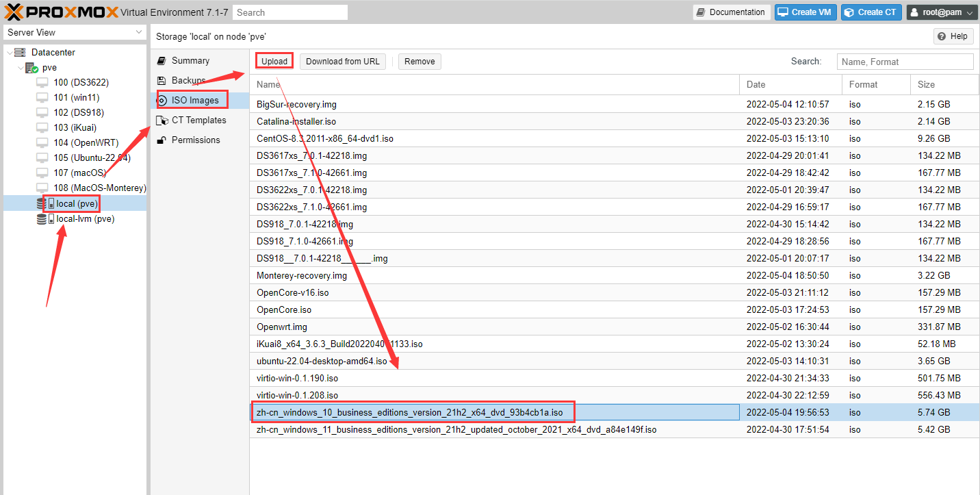
Task: Click the Backups floppy disk icon
Action: coord(162,81)
